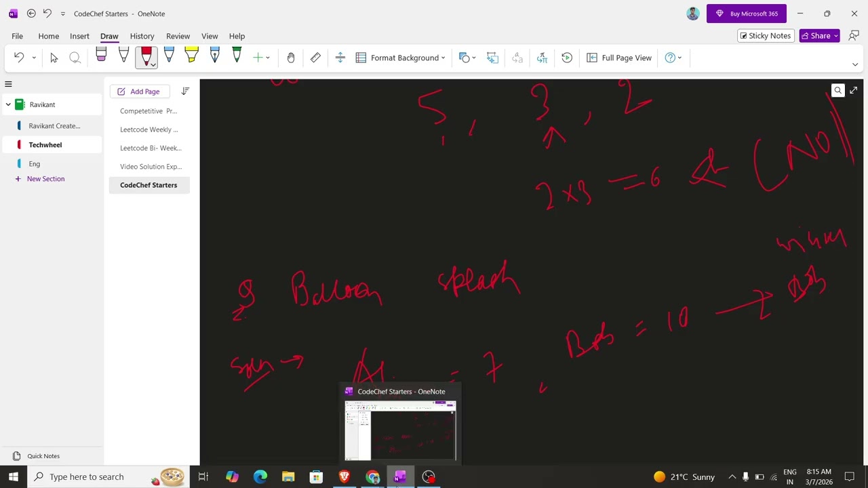Viewport: 868px width, 488px height.
Task: Open the Review tab
Action: (178, 36)
